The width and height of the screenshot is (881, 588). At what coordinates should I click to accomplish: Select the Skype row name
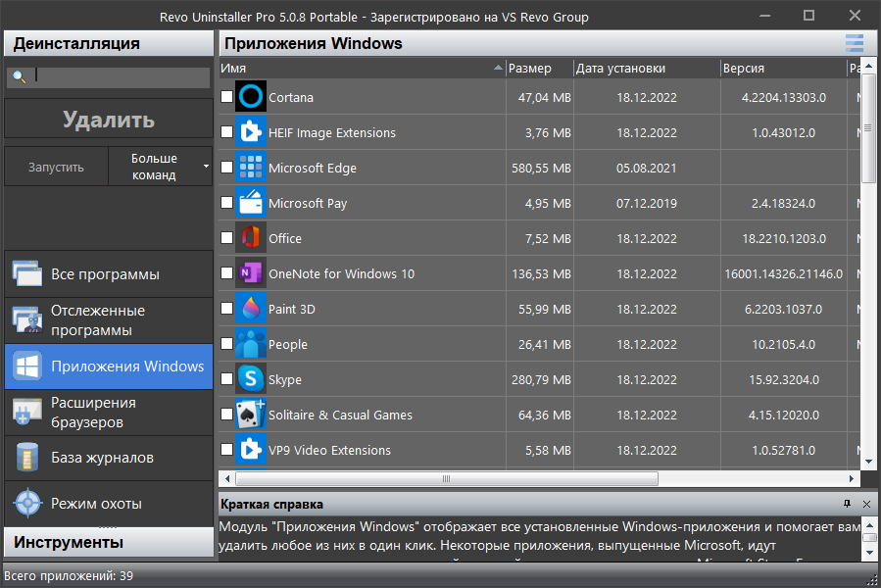(285, 380)
